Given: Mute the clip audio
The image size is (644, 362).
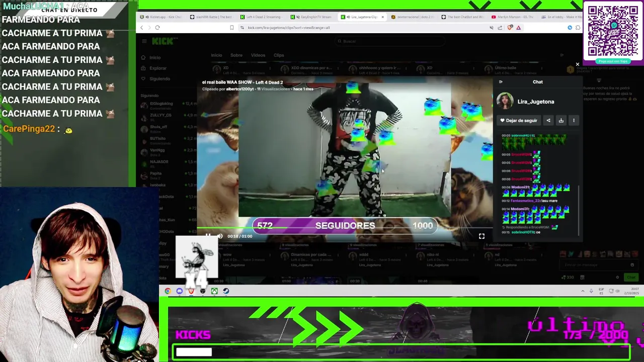Looking at the screenshot, I should coord(220,236).
